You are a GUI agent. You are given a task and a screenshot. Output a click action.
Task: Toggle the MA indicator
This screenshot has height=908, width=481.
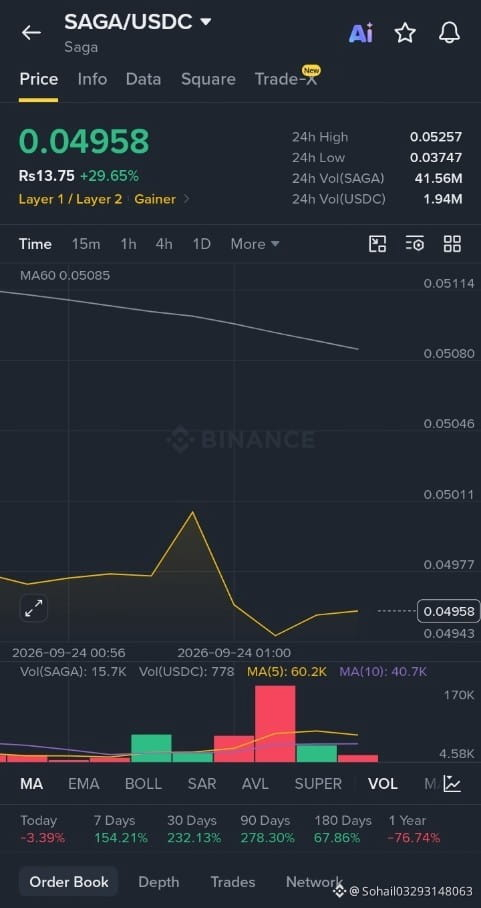pos(31,783)
